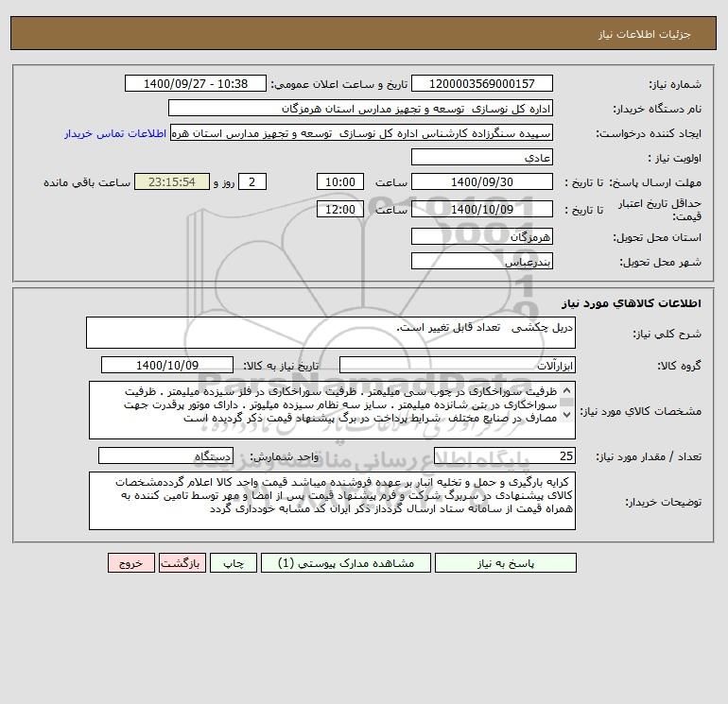Screen dimensions: 728x704
Task: Click the price validity time 12:00
Action: 340,209
